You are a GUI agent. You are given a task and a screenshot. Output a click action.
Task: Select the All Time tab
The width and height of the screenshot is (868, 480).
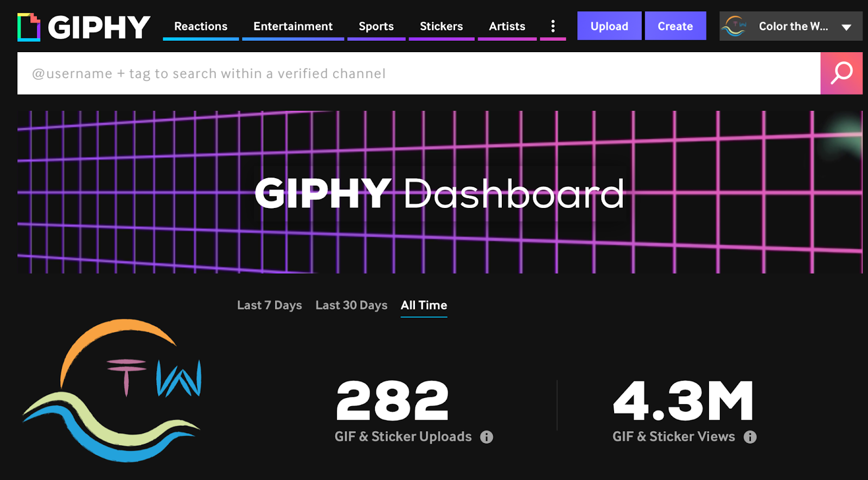(x=424, y=305)
